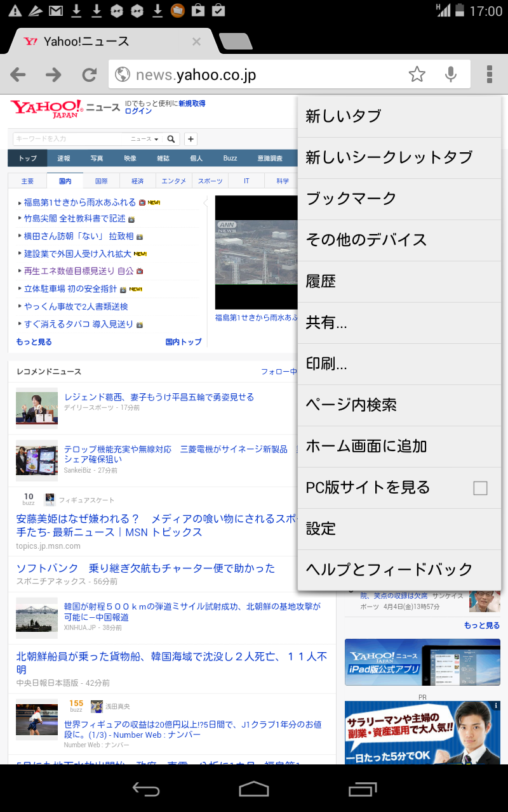508x812 pixels.
Task: Open headline 建設業で外国人受け入れ拡大
Action: [77, 254]
